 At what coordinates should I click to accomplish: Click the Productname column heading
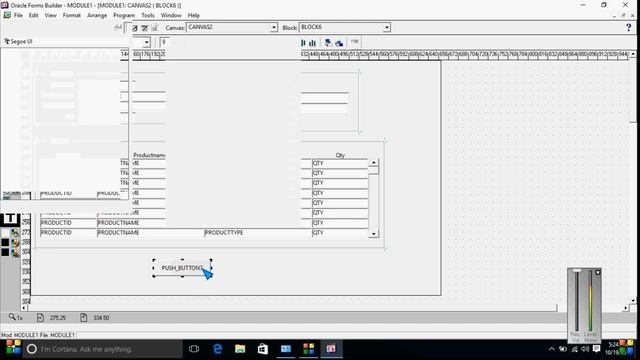pos(149,155)
